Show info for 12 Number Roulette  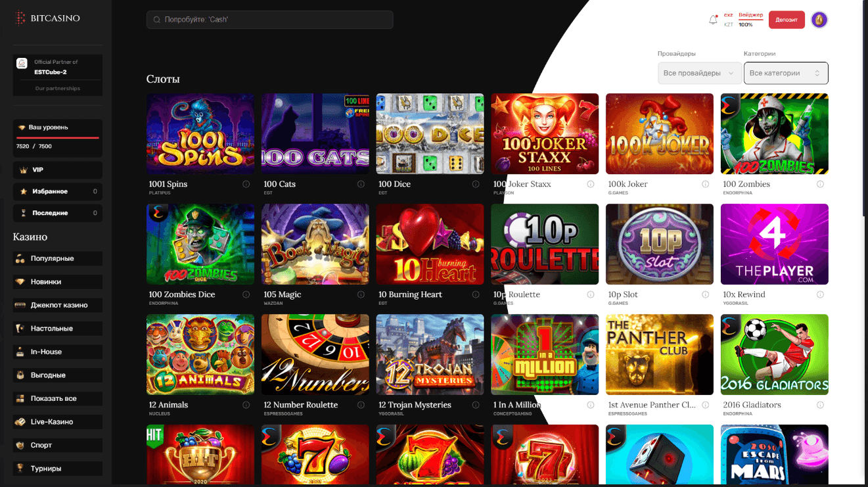tap(361, 405)
